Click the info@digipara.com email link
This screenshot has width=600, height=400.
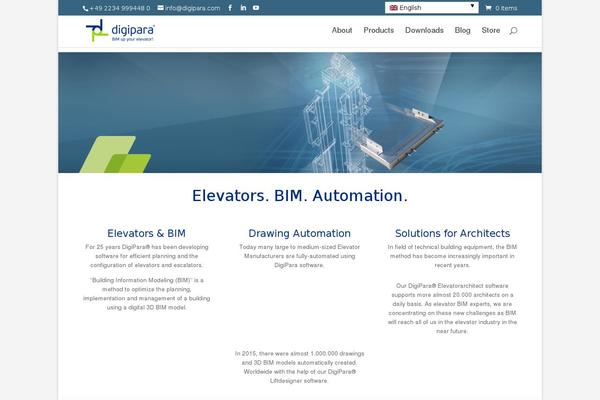(x=192, y=8)
